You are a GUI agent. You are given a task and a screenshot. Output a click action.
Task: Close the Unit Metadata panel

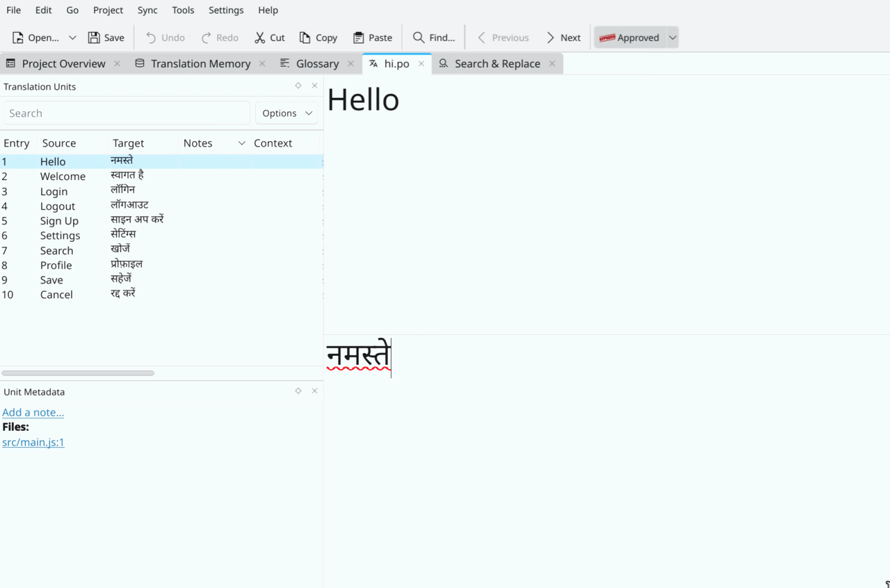click(314, 391)
